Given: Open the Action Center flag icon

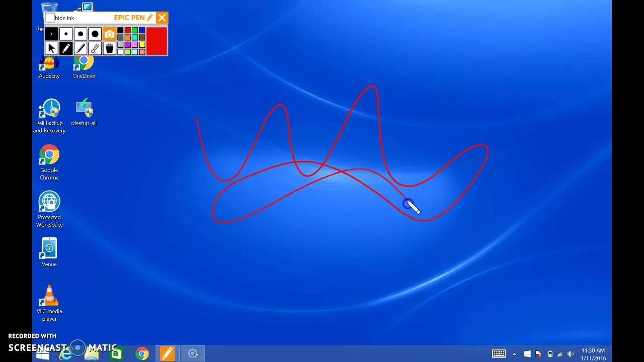Looking at the screenshot, I should (x=538, y=354).
